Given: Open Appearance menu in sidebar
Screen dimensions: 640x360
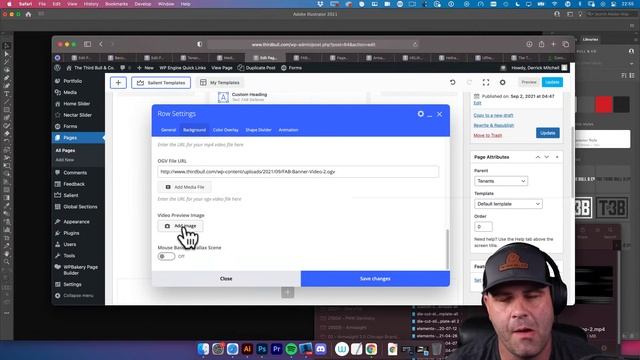Looking at the screenshot, I should coord(76,222).
